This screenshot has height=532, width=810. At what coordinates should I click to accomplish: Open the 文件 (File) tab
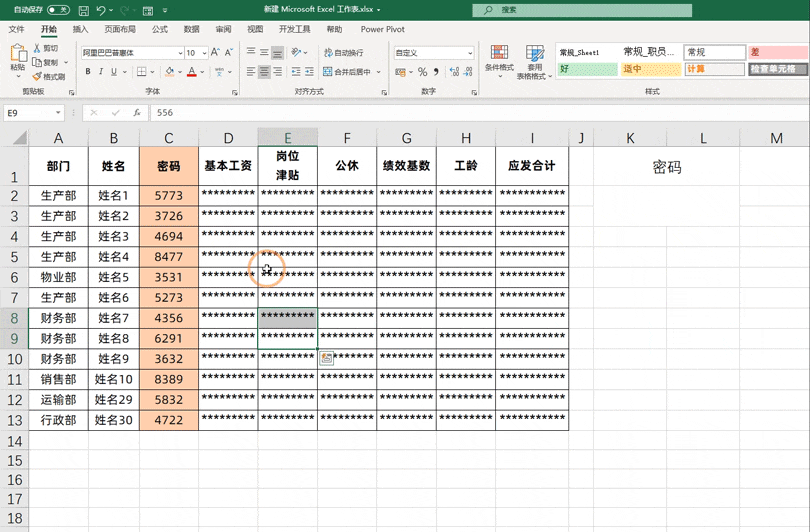coord(17,29)
